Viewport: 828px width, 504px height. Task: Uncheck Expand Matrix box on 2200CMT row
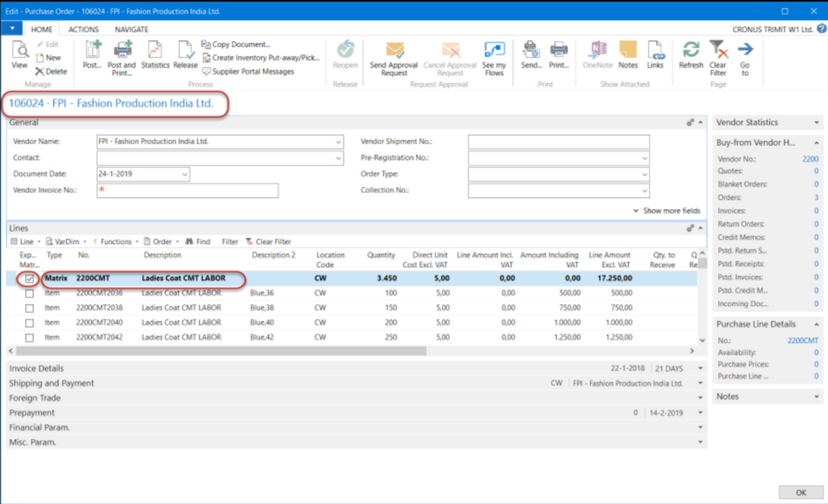29,279
